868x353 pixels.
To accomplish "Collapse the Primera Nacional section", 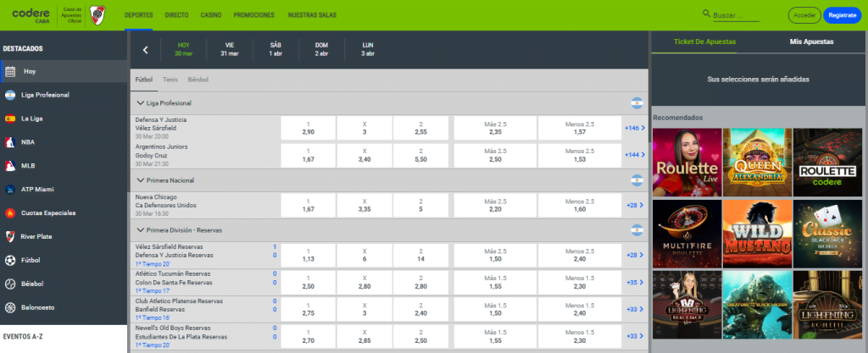I will pos(140,180).
